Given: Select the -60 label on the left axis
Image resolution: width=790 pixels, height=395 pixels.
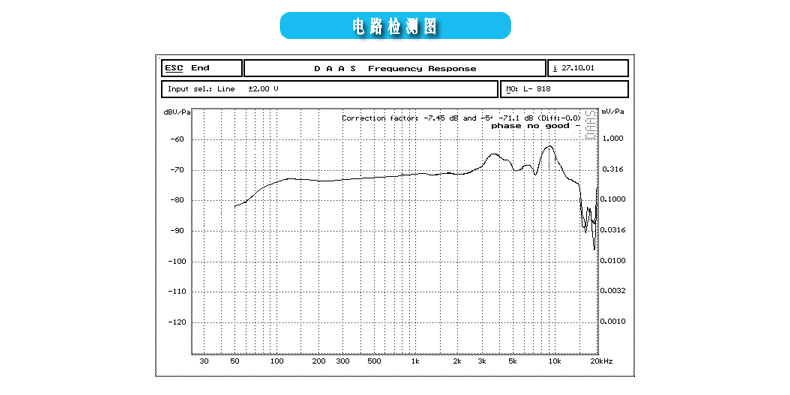Looking at the screenshot, I should pos(180,140).
